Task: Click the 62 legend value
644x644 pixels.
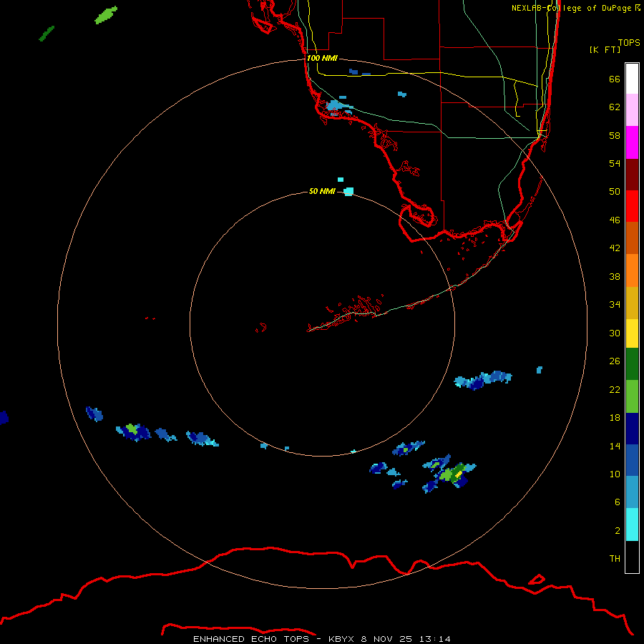Action: pyautogui.click(x=615, y=107)
